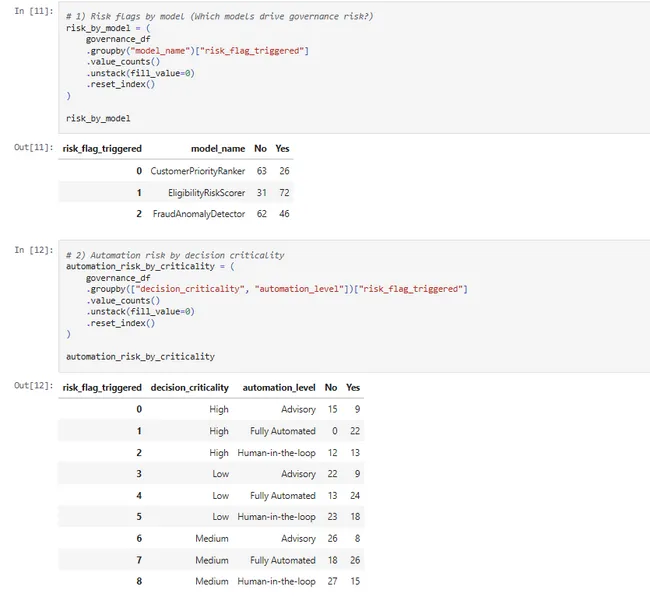
Task: Select the Out[11] output prompt
Action: pyautogui.click(x=34, y=148)
